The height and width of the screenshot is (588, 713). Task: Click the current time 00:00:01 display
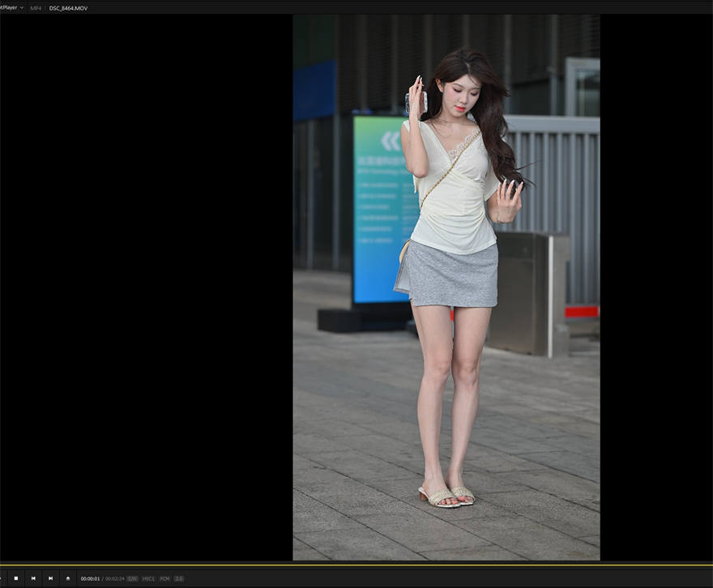click(90, 578)
